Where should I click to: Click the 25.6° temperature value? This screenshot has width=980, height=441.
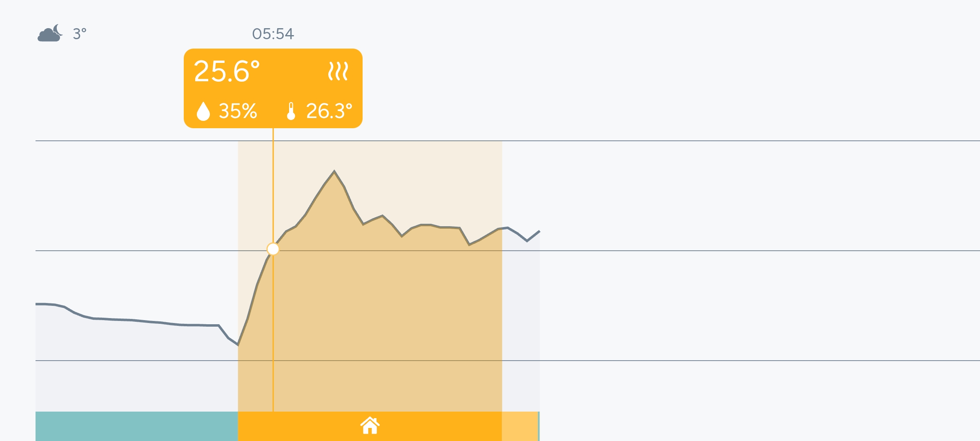click(x=227, y=71)
